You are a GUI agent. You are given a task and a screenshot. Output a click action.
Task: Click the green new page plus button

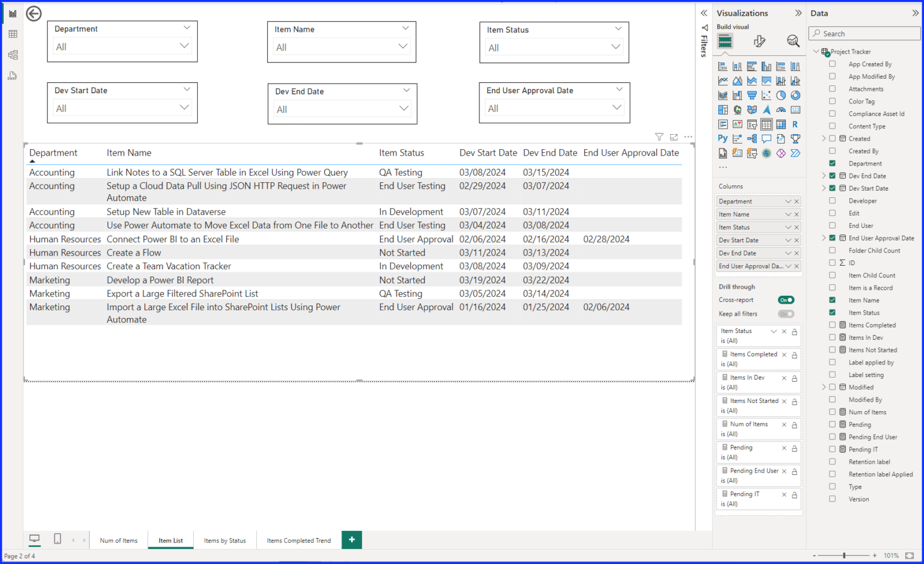coord(351,540)
